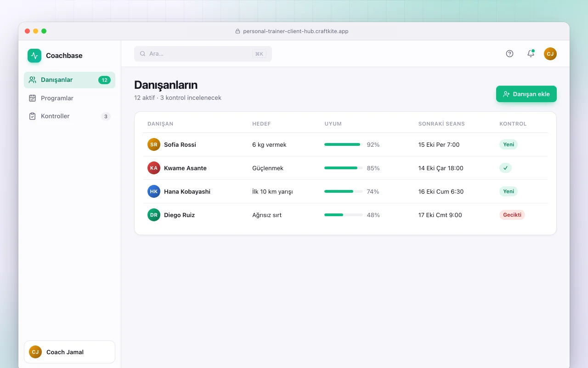The width and height of the screenshot is (588, 368).
Task: Click the checkmark badge for Kwame Asante
Action: 505,168
